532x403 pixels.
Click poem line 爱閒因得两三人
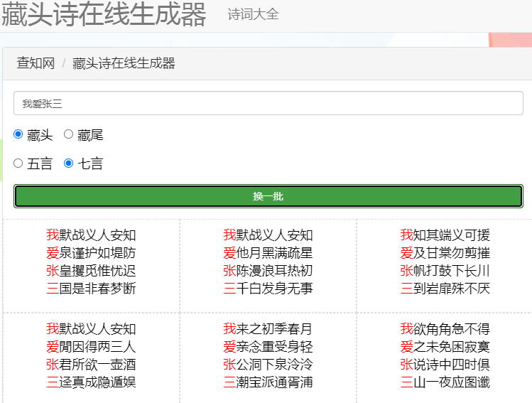(x=91, y=347)
